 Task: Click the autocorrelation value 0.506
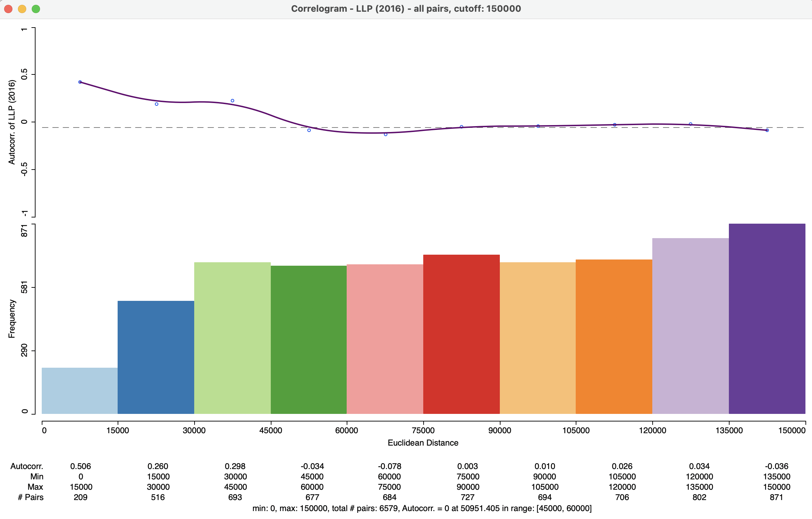click(80, 466)
